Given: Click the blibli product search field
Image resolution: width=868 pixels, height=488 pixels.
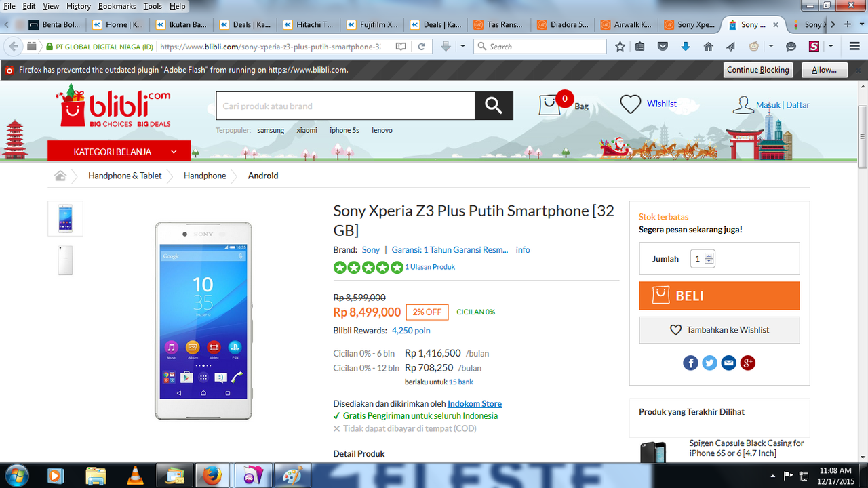Looking at the screenshot, I should pyautogui.click(x=345, y=106).
